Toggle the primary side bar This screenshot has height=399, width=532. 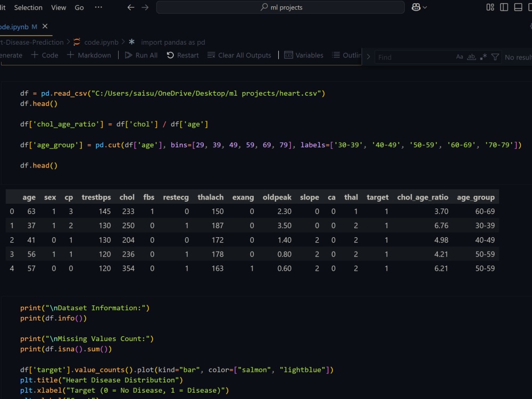click(504, 7)
